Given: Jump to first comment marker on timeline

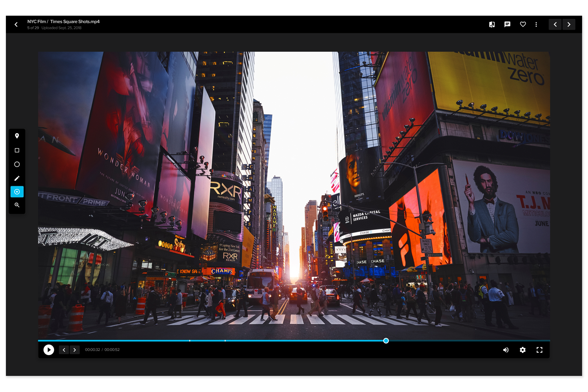Looking at the screenshot, I should (x=190, y=341).
